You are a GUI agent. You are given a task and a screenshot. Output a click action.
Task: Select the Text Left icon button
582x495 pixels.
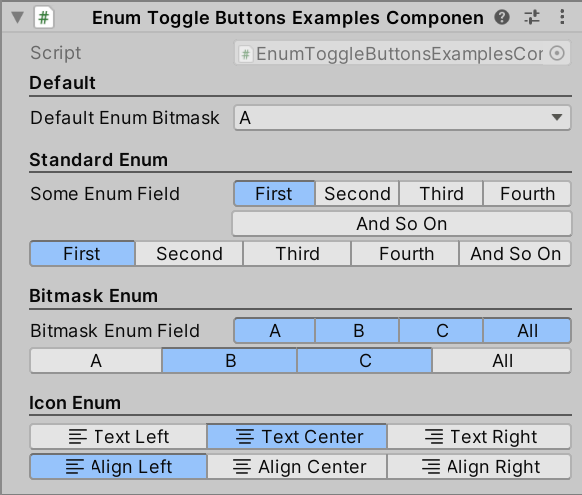point(118,436)
